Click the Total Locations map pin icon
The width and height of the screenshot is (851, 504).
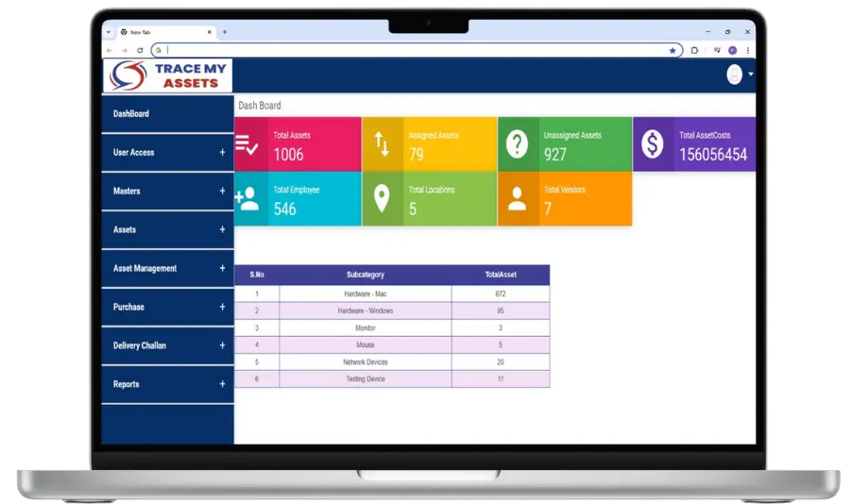click(x=382, y=199)
